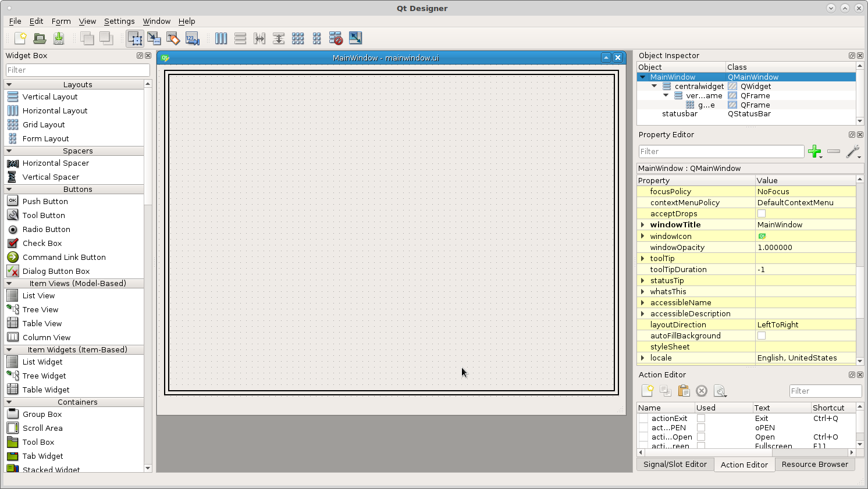The height and width of the screenshot is (489, 868).
Task: Switch to Resource Browser tab
Action: tap(814, 464)
